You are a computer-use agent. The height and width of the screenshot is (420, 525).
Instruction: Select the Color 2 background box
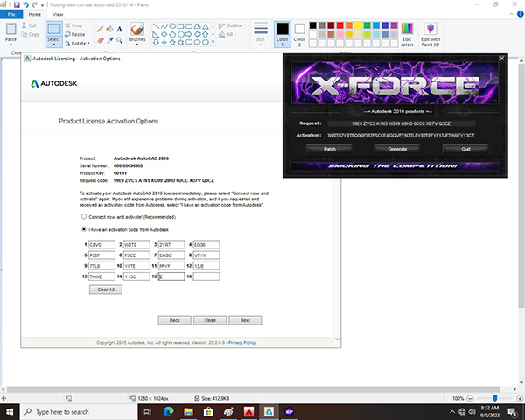[x=299, y=34]
